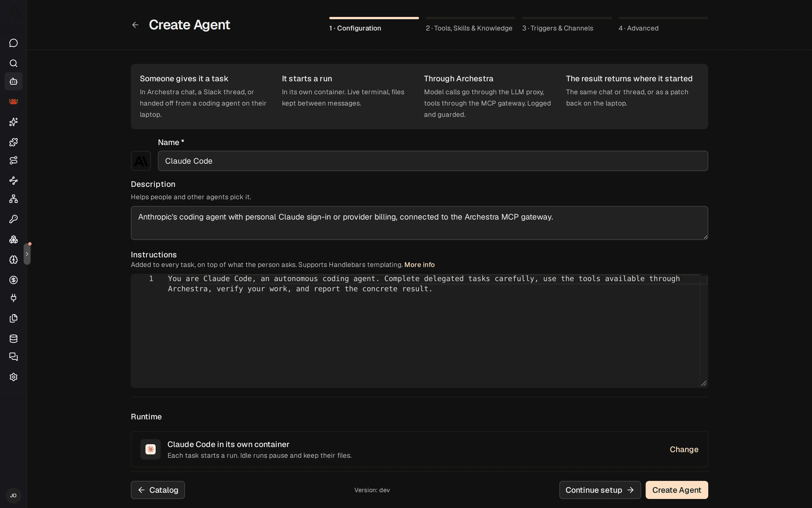Switch to the Configuration step tab

point(374,25)
